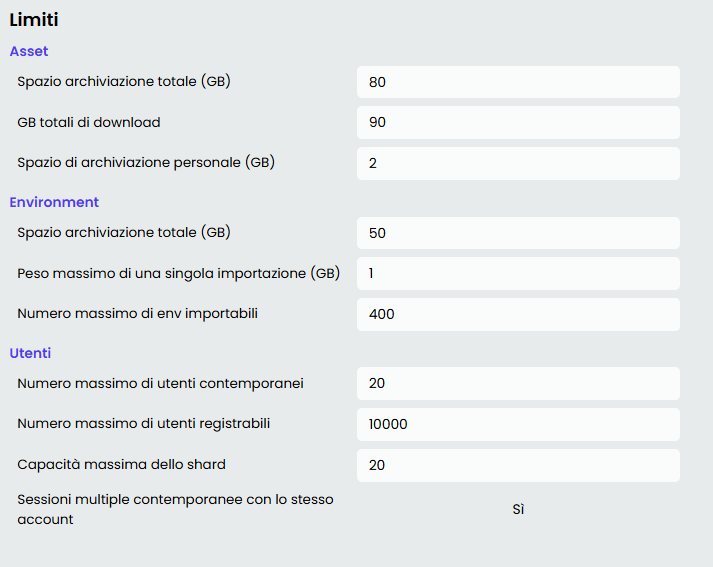The image size is (713, 567).
Task: Click 'Capacità massima dello shard' label
Action: click(x=121, y=464)
